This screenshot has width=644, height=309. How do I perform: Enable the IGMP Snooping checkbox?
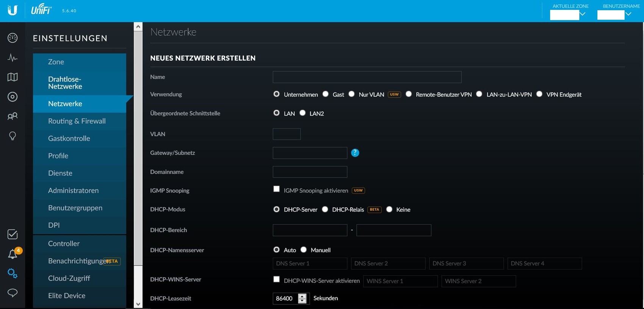coord(277,189)
